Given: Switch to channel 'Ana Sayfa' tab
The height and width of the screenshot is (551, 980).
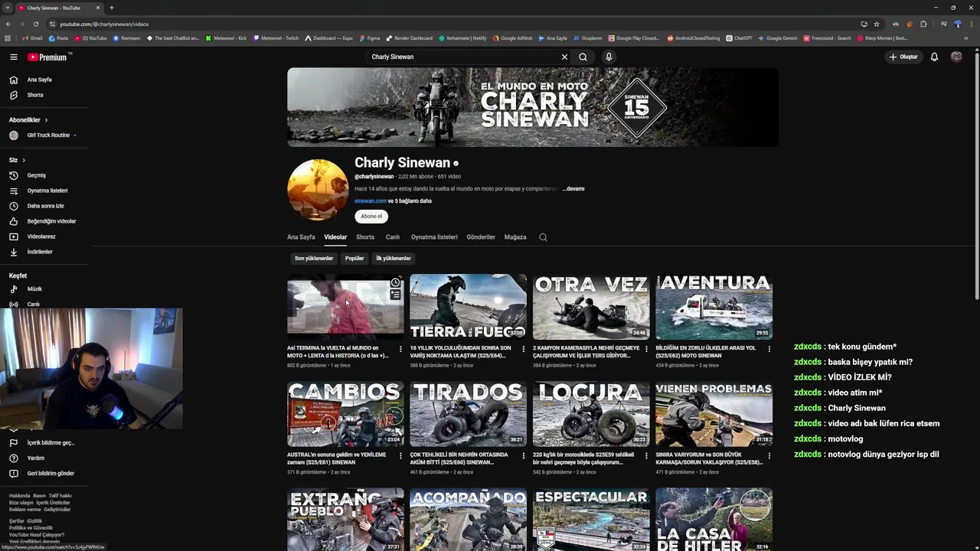Looking at the screenshot, I should pos(301,237).
